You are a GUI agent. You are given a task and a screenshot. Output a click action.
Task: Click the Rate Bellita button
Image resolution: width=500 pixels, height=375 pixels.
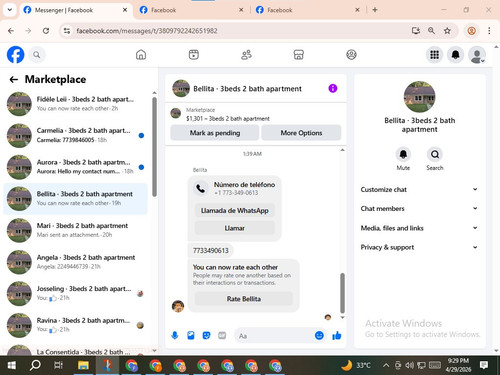pos(244,299)
